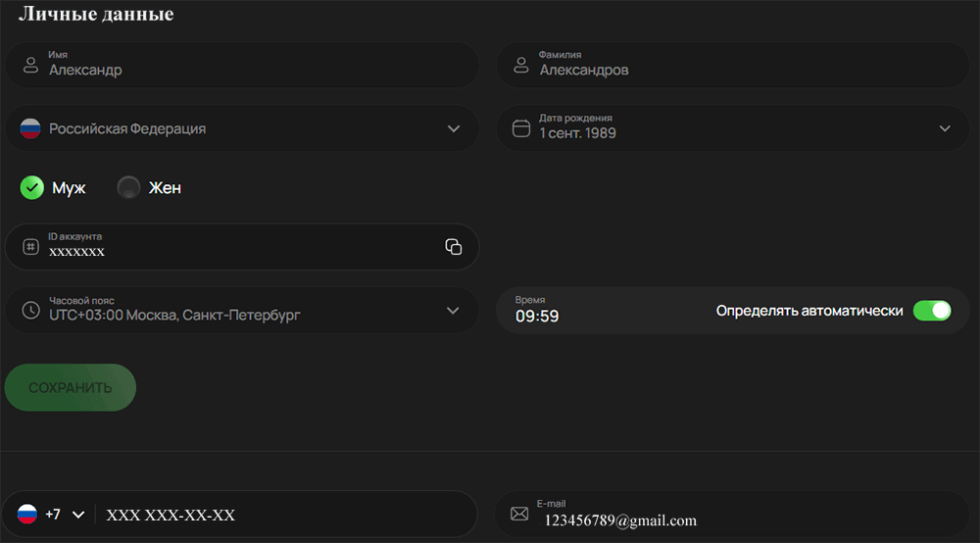Open the Дата рождения dropdown chevron
The width and height of the screenshot is (980, 543).
tap(945, 128)
